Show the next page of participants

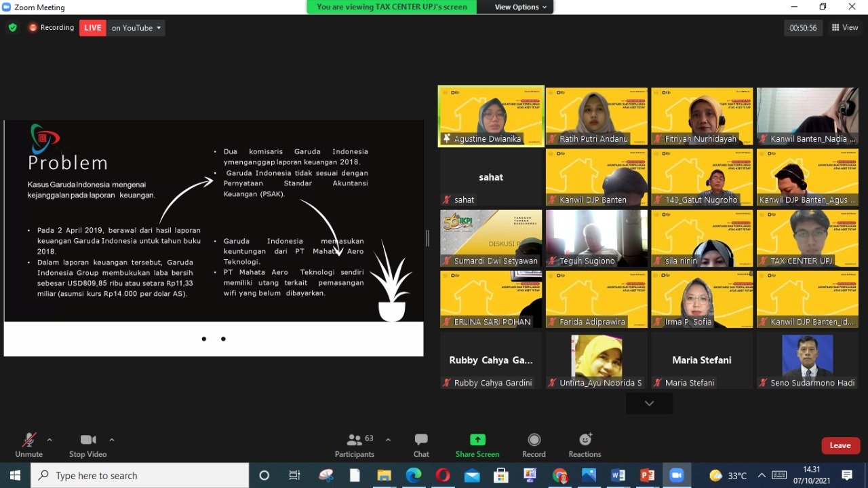point(649,403)
